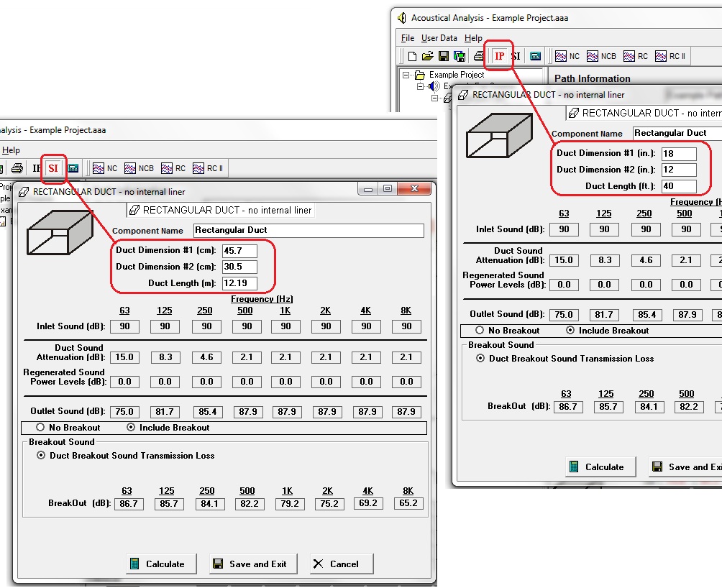
Task: Select Example Project in the tree
Action: tap(457, 75)
